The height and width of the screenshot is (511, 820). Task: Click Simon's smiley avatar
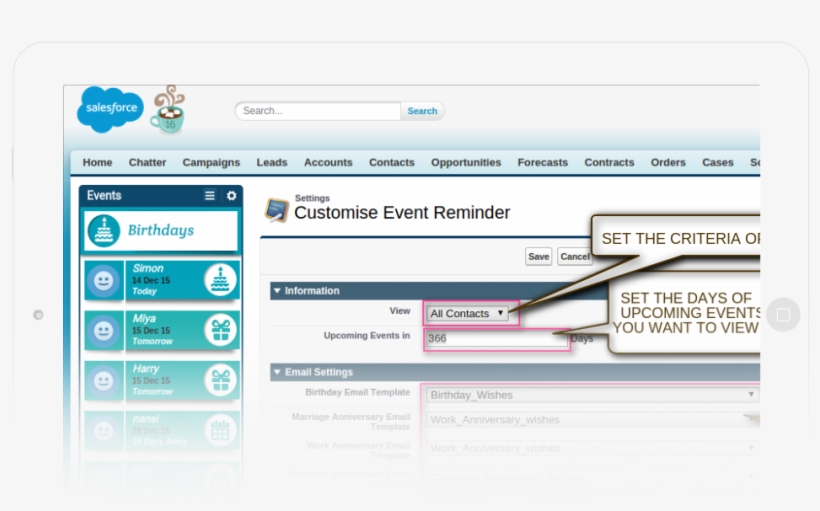pyautogui.click(x=104, y=281)
